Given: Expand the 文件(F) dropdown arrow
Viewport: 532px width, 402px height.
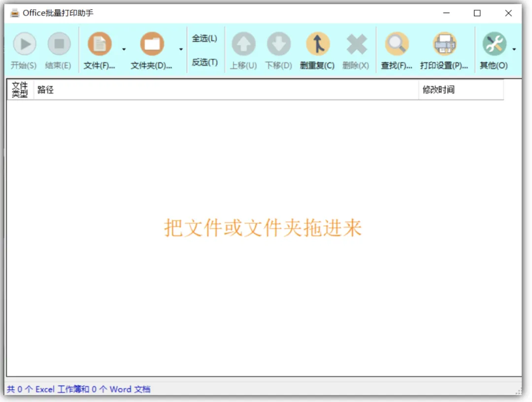Looking at the screenshot, I should [x=124, y=50].
